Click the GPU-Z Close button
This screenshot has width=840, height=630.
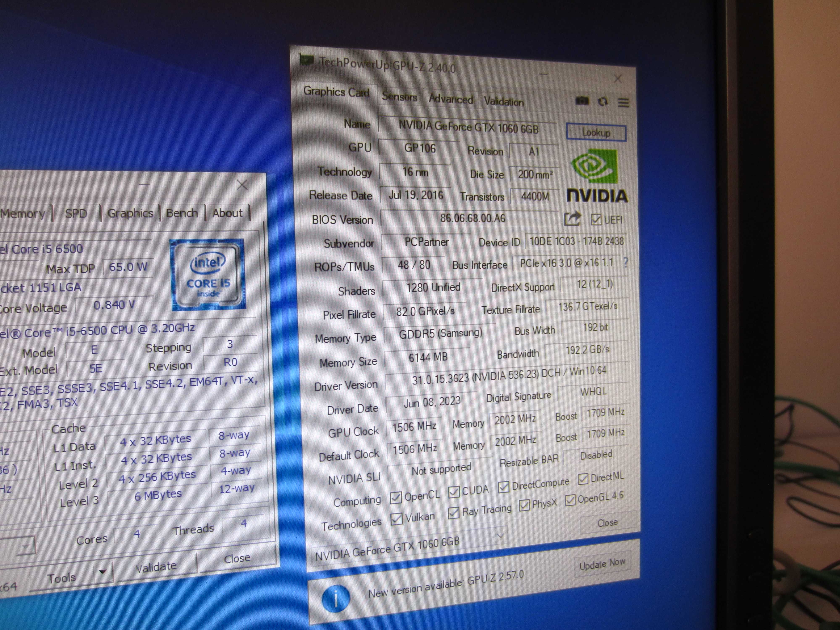pyautogui.click(x=608, y=522)
